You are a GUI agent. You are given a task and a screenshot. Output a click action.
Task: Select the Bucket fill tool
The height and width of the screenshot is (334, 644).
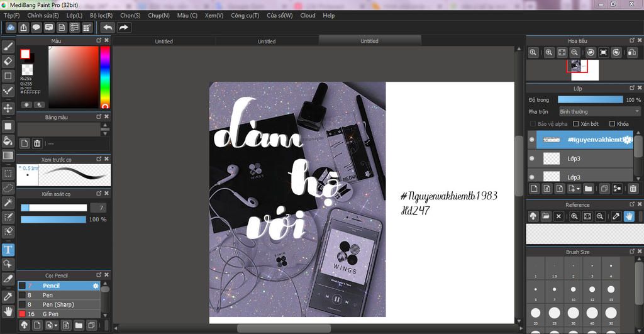8,141
